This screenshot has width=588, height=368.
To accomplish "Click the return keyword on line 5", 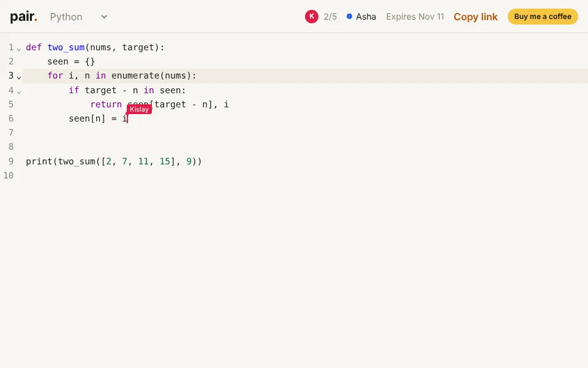I will 106,104.
